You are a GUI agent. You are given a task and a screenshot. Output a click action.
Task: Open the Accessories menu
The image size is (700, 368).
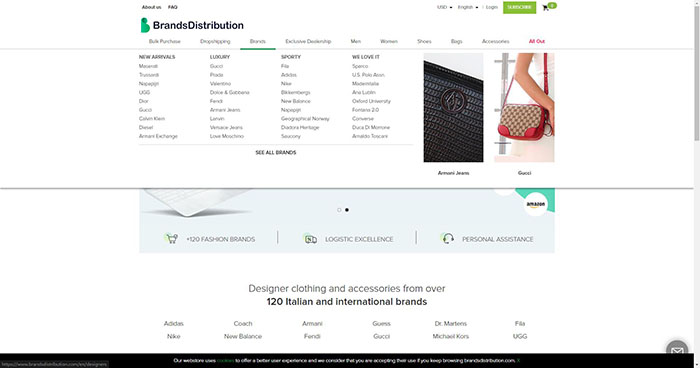coord(496,41)
